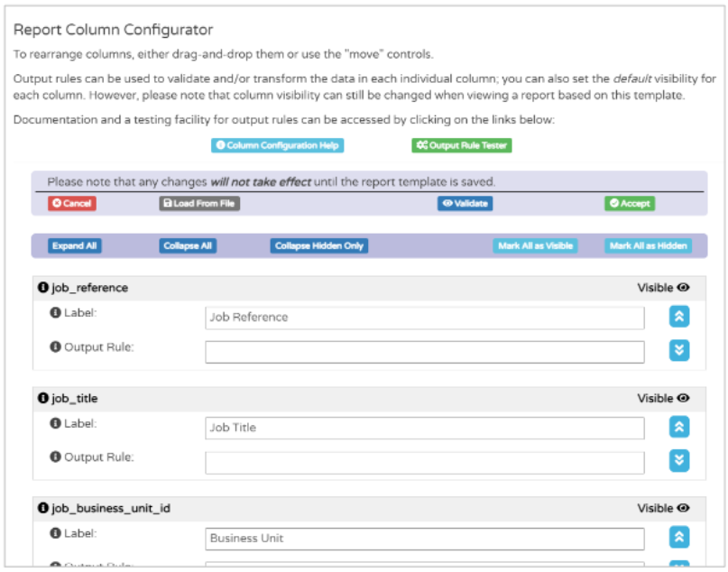Image resolution: width=728 pixels, height=572 pixels.
Task: Toggle visibility eye for job_title column
Action: (683, 399)
